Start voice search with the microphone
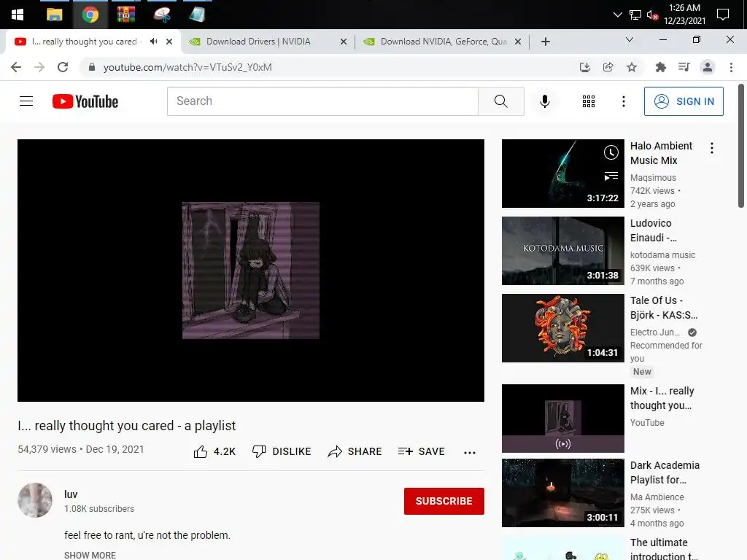 (544, 101)
